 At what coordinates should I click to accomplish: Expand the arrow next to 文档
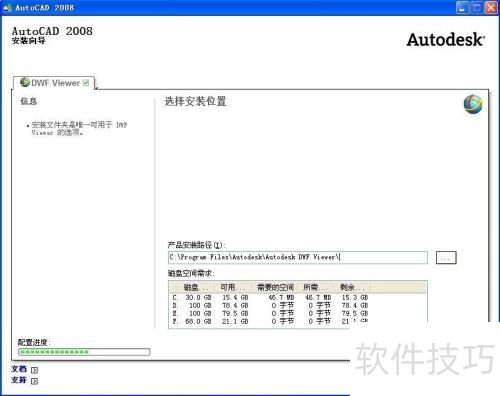[34, 370]
